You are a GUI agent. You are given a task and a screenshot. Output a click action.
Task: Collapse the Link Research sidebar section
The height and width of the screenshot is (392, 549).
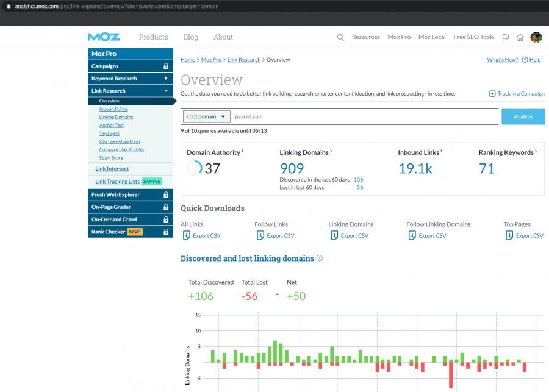pos(131,91)
